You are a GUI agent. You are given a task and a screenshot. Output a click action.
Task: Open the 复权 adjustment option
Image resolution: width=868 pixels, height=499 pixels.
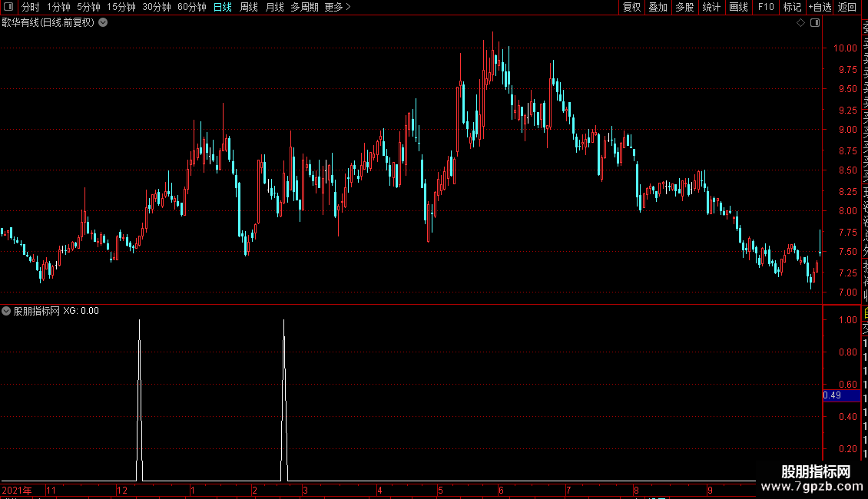[631, 7]
